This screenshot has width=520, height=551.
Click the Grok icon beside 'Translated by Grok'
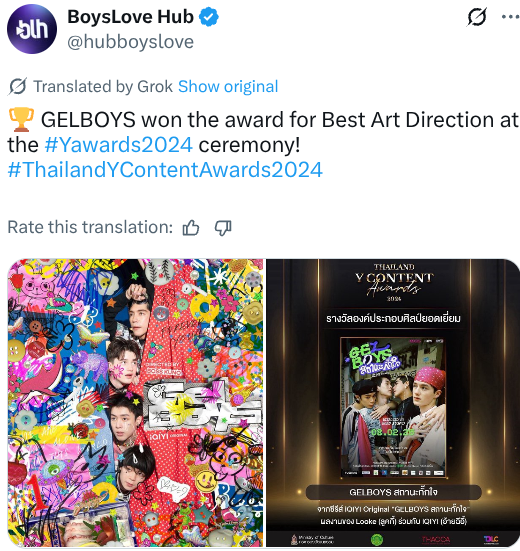click(x=17, y=86)
